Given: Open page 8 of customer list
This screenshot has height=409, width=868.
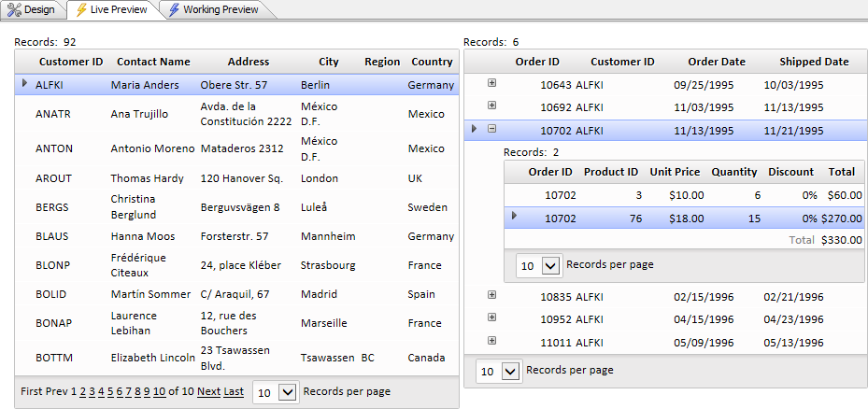Looking at the screenshot, I should [x=138, y=392].
